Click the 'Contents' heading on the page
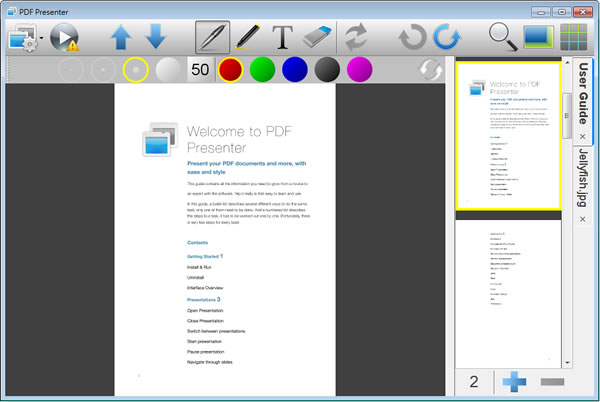 click(x=197, y=243)
